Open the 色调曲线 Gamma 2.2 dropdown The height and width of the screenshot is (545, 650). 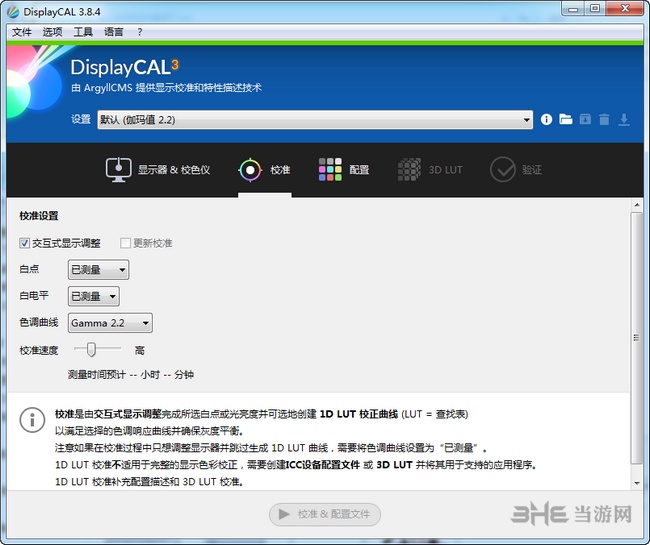pyautogui.click(x=110, y=323)
